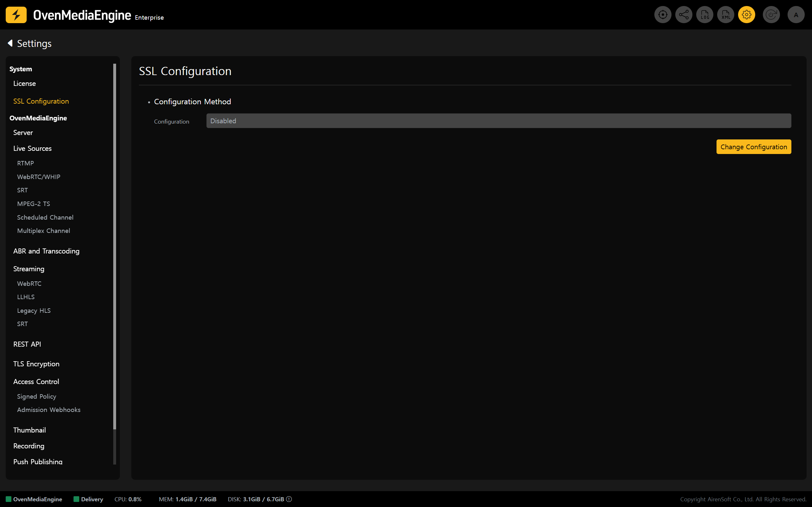Open License in the sidebar
812x507 pixels.
(24, 83)
